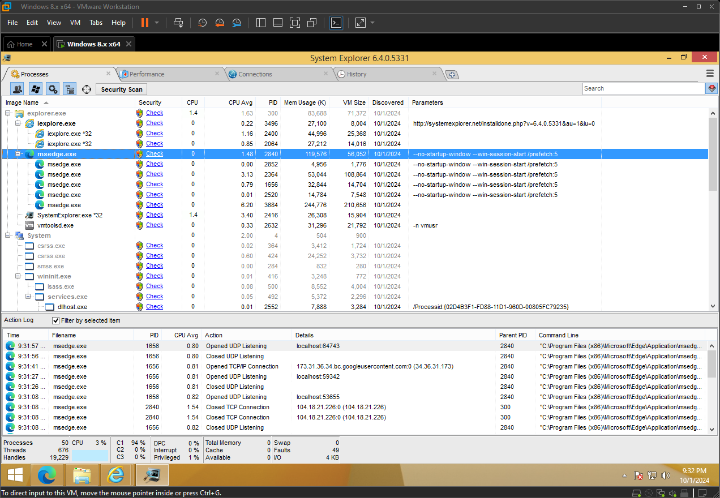Click the revert snapshot icon
The width and height of the screenshot is (720, 498).
tap(219, 22)
